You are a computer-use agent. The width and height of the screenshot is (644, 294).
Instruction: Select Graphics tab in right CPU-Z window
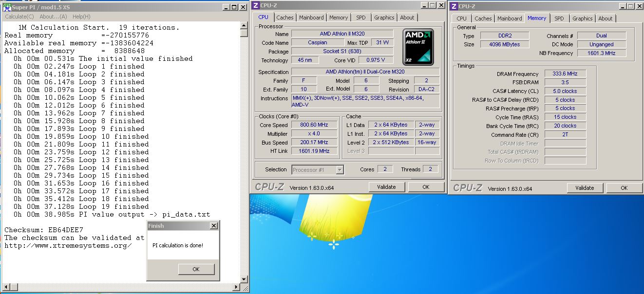click(x=583, y=18)
